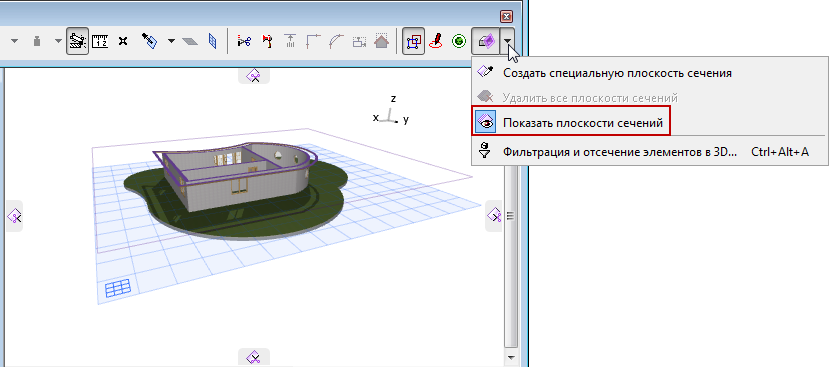Click the red pen markup tool icon

(x=436, y=41)
